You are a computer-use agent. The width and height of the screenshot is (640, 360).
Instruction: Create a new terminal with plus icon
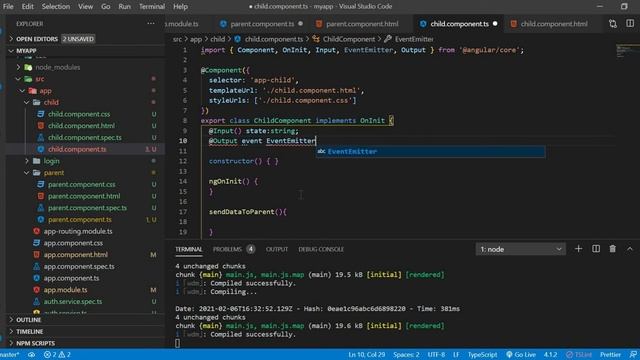tap(578, 249)
